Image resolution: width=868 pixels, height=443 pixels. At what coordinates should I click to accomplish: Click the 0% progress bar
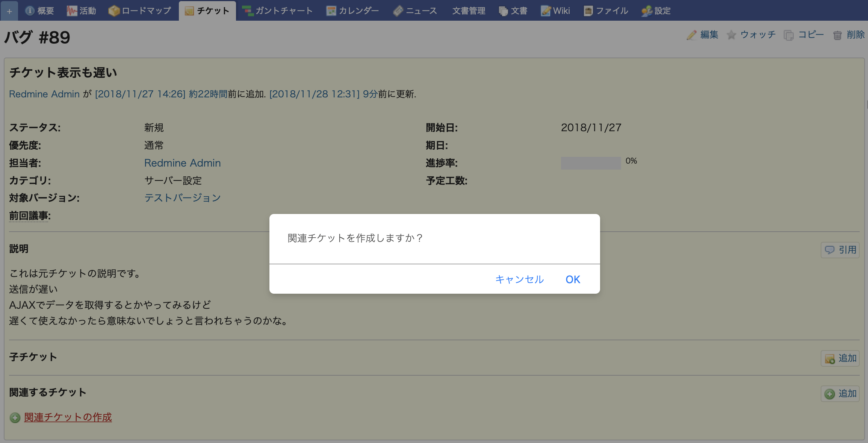(x=591, y=163)
